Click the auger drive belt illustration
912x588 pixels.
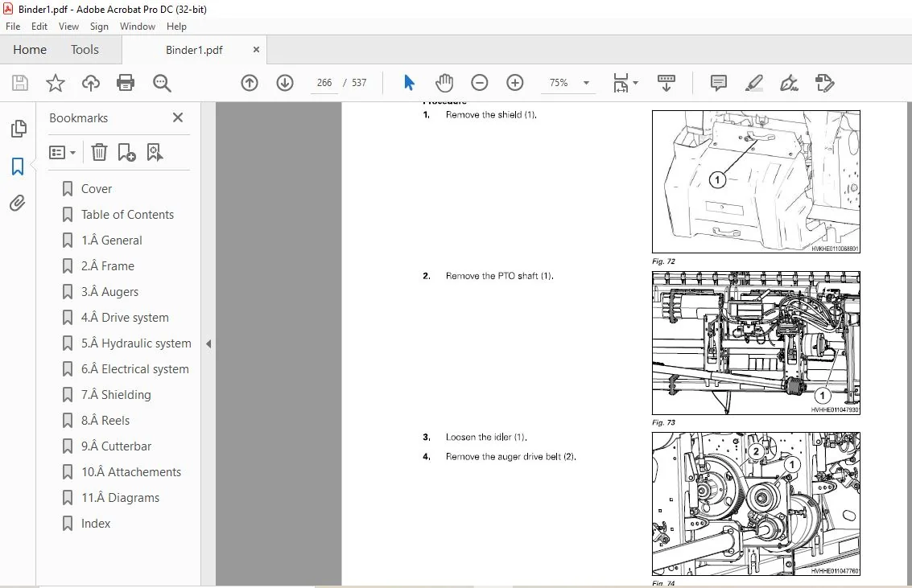(x=756, y=504)
